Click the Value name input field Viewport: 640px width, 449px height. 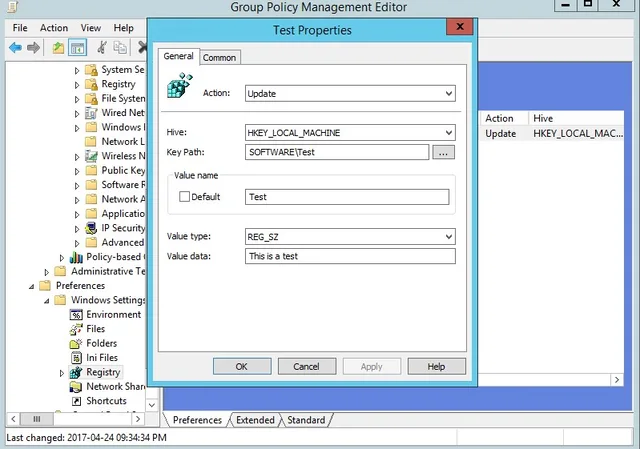[x=347, y=197]
